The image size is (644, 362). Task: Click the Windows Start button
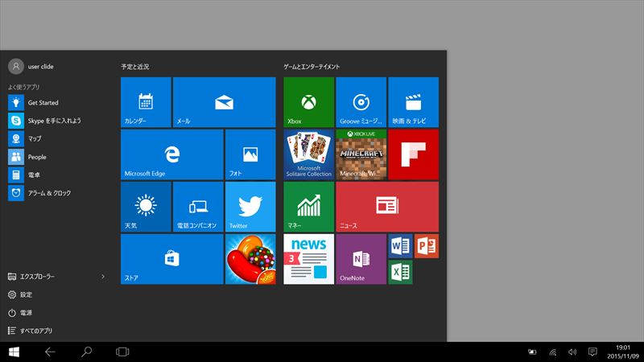point(14,352)
